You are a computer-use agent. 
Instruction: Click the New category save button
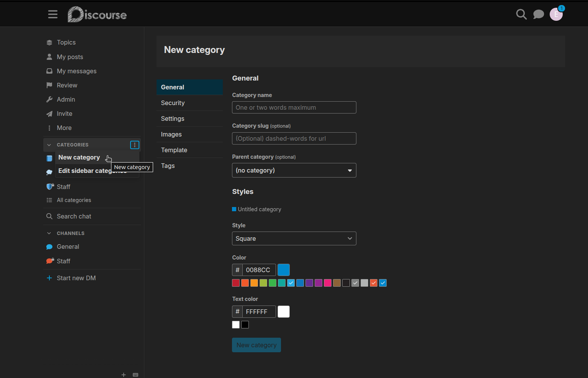pos(256,345)
